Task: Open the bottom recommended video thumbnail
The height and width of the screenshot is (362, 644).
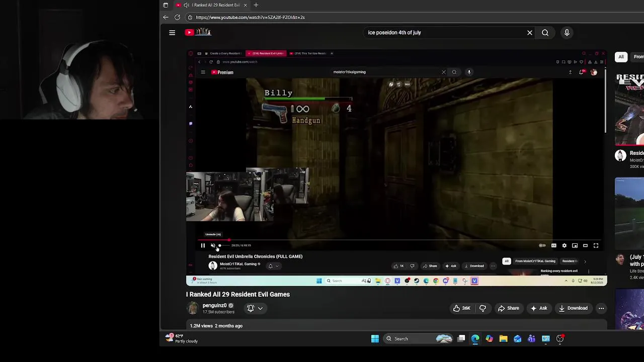Action: click(x=629, y=310)
